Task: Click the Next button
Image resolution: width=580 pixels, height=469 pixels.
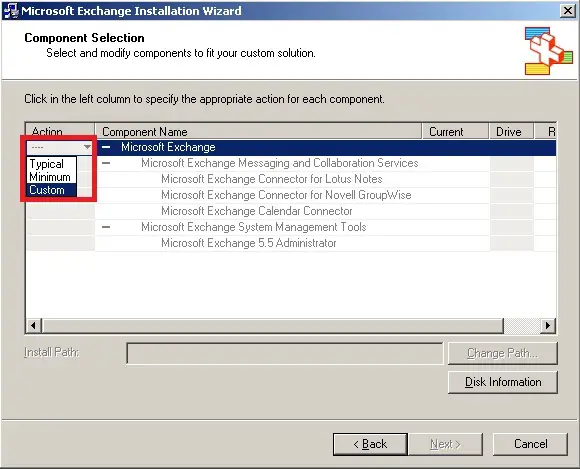Action: 445,444
